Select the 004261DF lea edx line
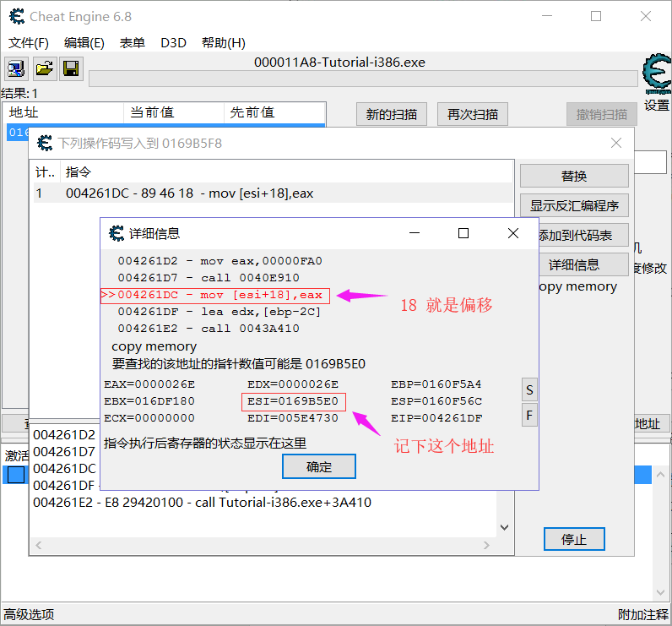Image resolution: width=672 pixels, height=626 pixels. tap(219, 311)
